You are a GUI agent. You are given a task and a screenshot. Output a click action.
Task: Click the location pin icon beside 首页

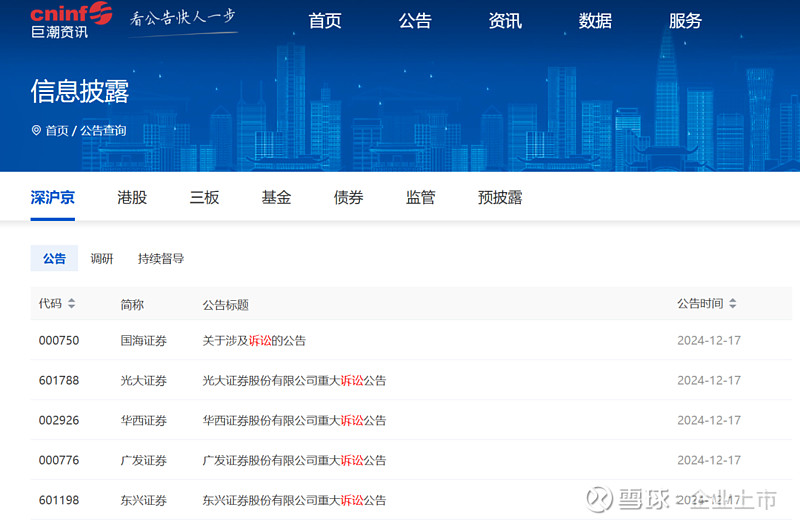(36, 130)
